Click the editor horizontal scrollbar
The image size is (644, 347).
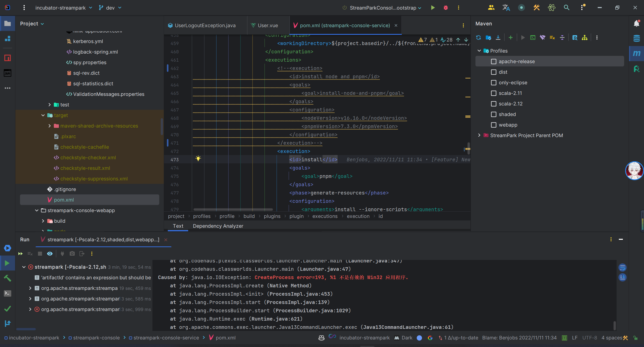click(x=233, y=209)
